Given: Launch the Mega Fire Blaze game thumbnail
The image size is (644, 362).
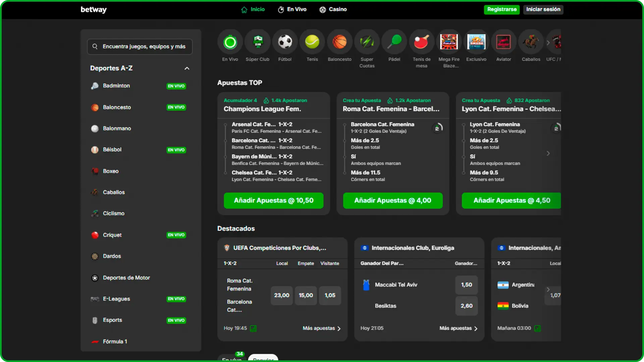Looking at the screenshot, I should click(x=449, y=42).
